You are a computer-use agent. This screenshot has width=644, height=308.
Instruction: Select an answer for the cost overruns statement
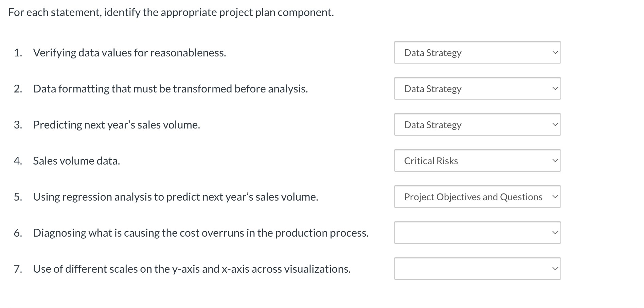click(x=477, y=233)
